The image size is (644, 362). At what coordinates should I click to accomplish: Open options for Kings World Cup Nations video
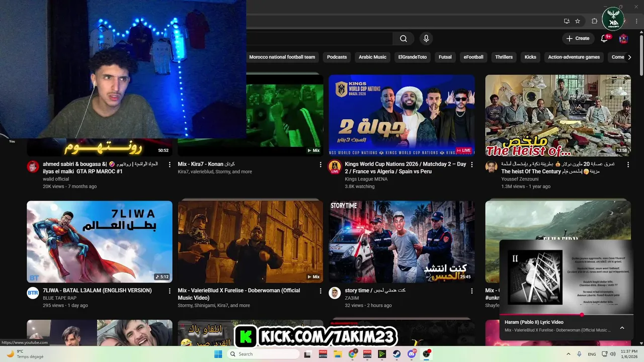471,164
